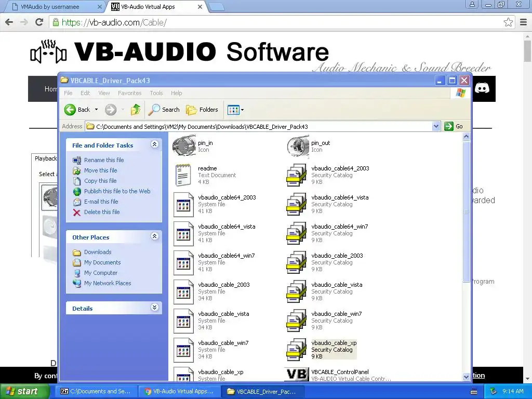Select vbaudio_cable64_win7 System file icon
The width and height of the screenshot is (532, 399).
pos(183,262)
